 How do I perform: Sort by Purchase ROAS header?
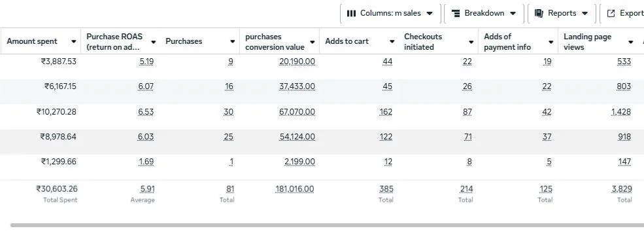click(x=114, y=41)
